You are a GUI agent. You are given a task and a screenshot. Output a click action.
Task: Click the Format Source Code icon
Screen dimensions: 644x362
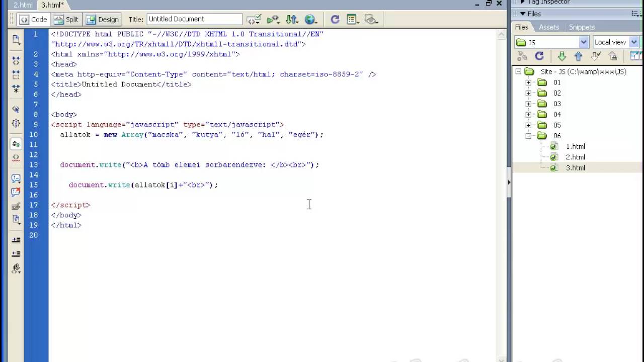coord(16,268)
